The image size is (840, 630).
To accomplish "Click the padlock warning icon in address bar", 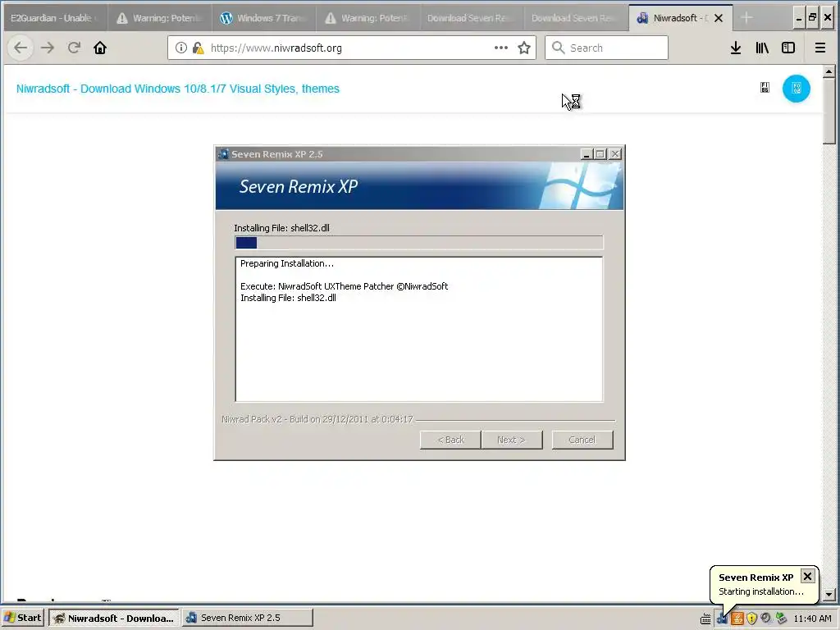I will point(199,48).
